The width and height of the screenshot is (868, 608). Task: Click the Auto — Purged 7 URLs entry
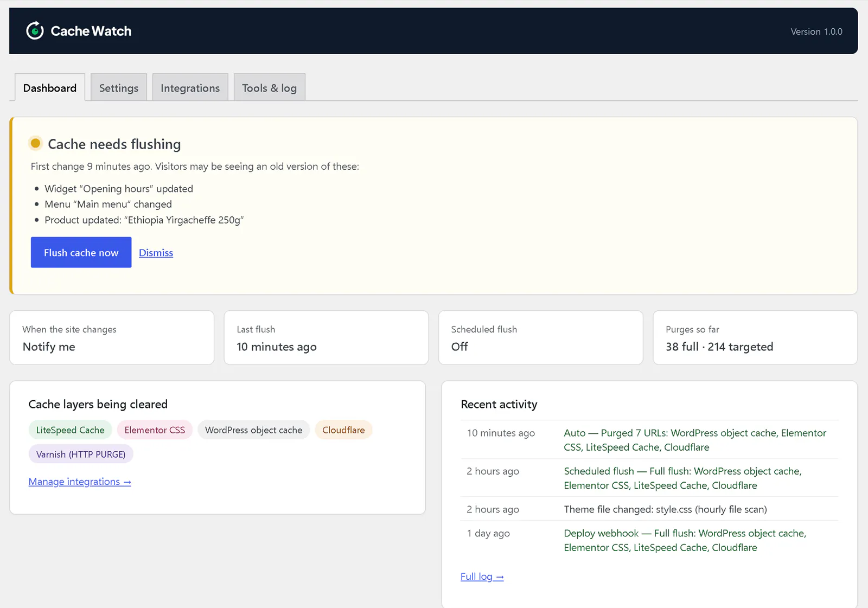pyautogui.click(x=695, y=440)
